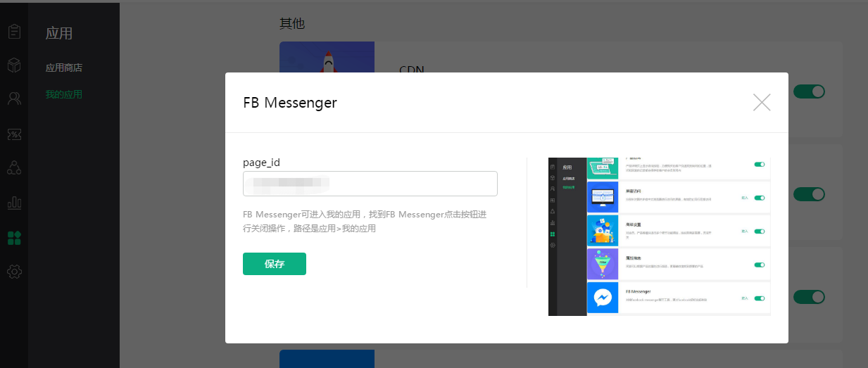
Task: Close the FB Messenger dialog with X
Action: click(x=762, y=103)
